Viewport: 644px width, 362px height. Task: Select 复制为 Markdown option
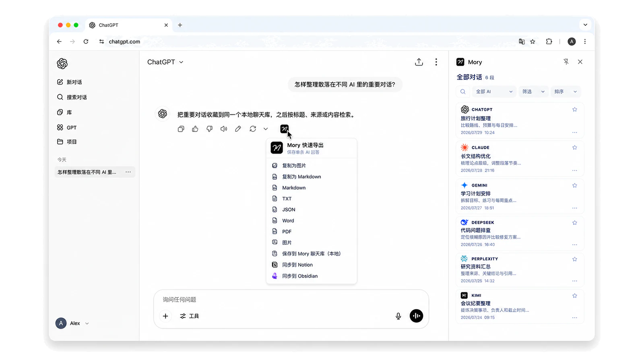pyautogui.click(x=312, y=177)
